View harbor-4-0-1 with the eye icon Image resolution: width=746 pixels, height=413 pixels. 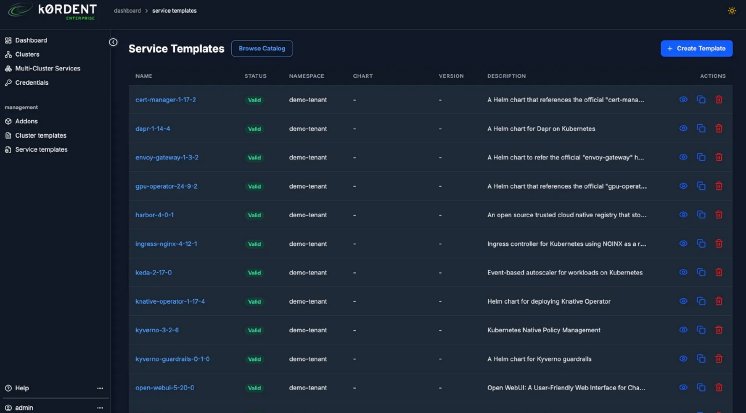point(683,215)
